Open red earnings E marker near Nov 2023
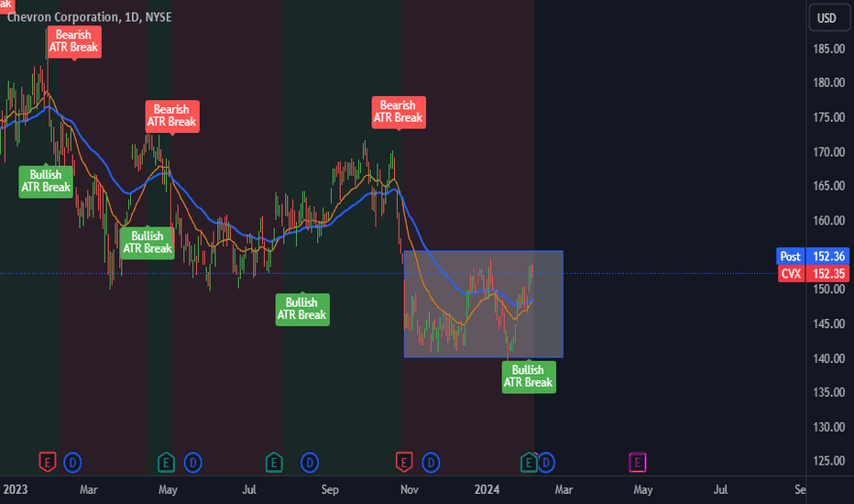The image size is (854, 504). coord(403,463)
